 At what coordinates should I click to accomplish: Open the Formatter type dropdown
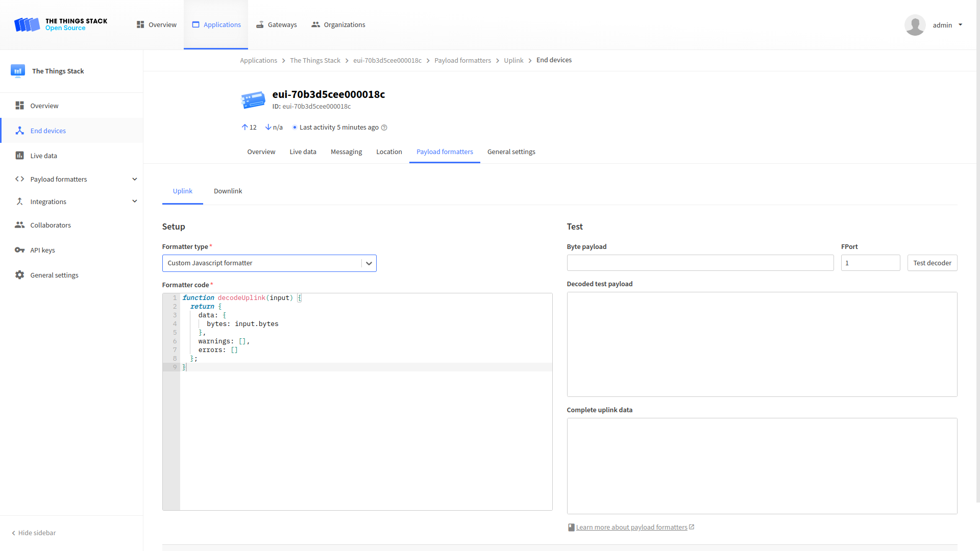(x=269, y=263)
